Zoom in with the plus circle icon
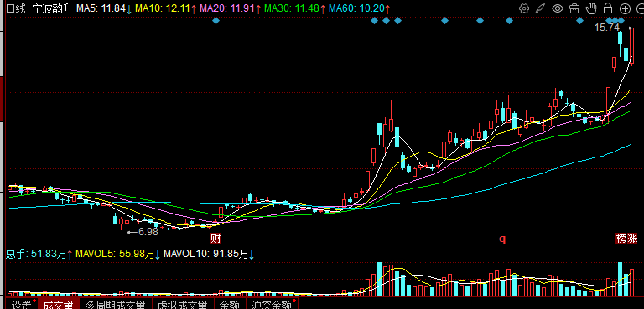Screen dimensions: 644x309 625,8
